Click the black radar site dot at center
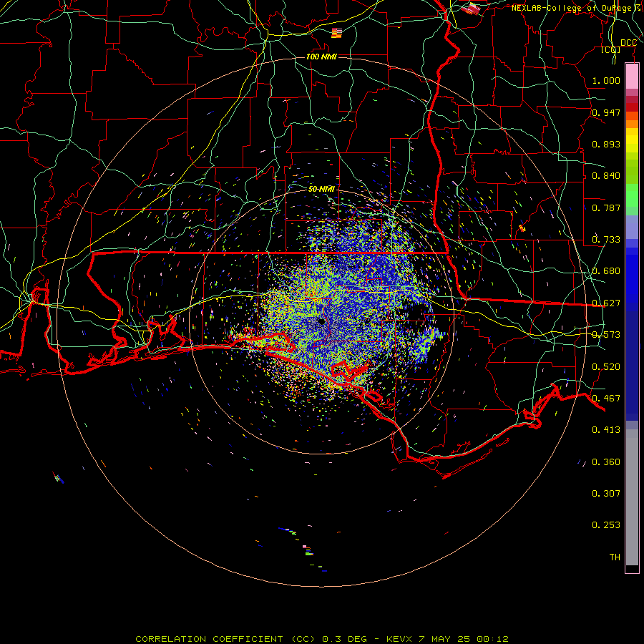The height and width of the screenshot is (644, 644). pyautogui.click(x=321, y=321)
